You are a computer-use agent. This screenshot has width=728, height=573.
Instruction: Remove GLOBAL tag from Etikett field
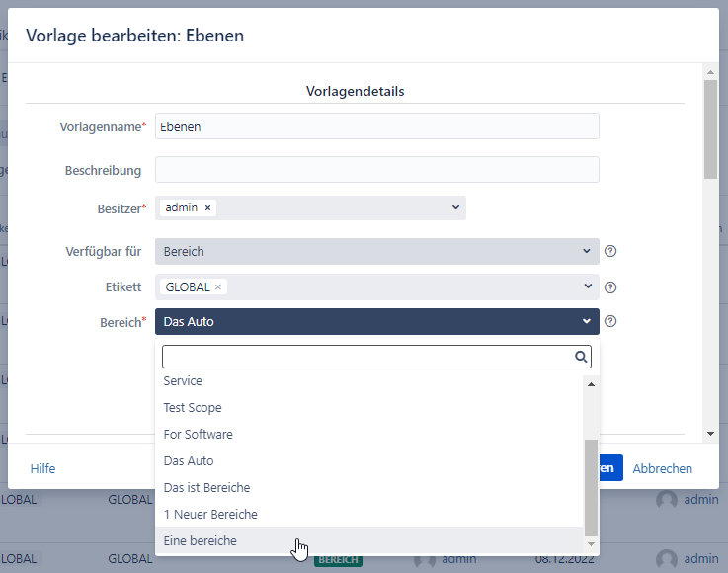[218, 287]
